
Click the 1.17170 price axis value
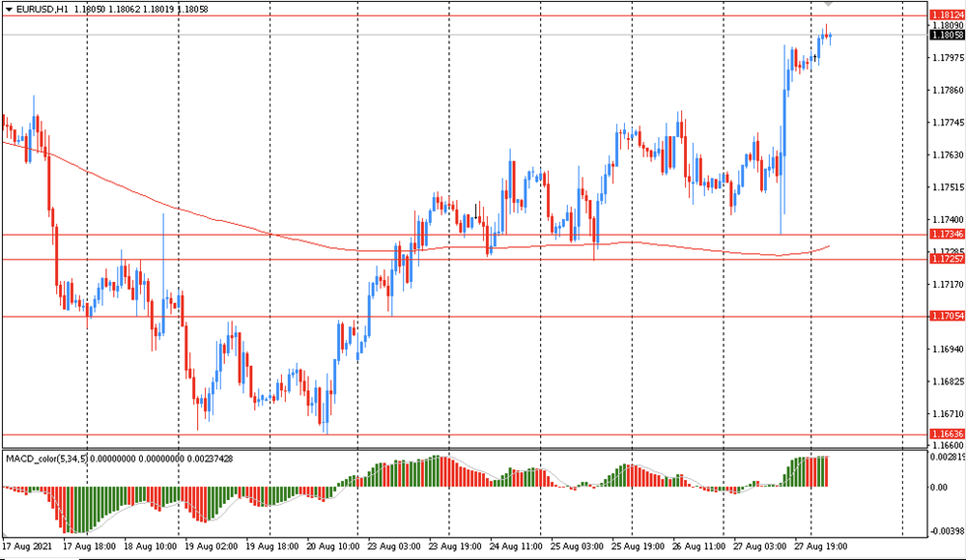pos(949,285)
